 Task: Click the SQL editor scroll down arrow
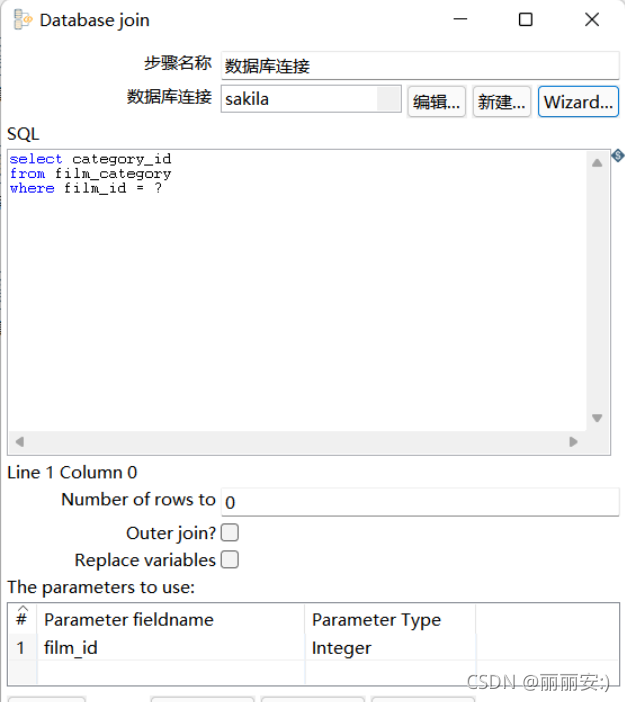tap(597, 418)
